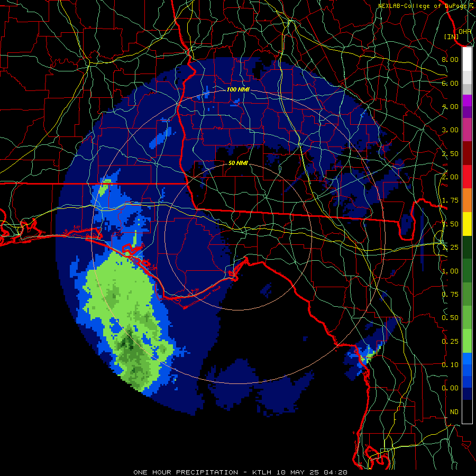The height and width of the screenshot is (476, 476).
Task: Select the 1.75 legend value
Action: coord(450,200)
